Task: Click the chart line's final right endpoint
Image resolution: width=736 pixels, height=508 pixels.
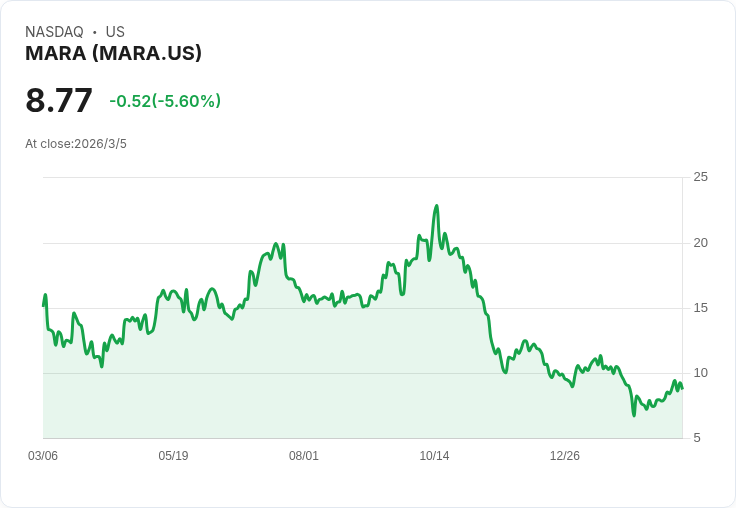Action: (682, 388)
